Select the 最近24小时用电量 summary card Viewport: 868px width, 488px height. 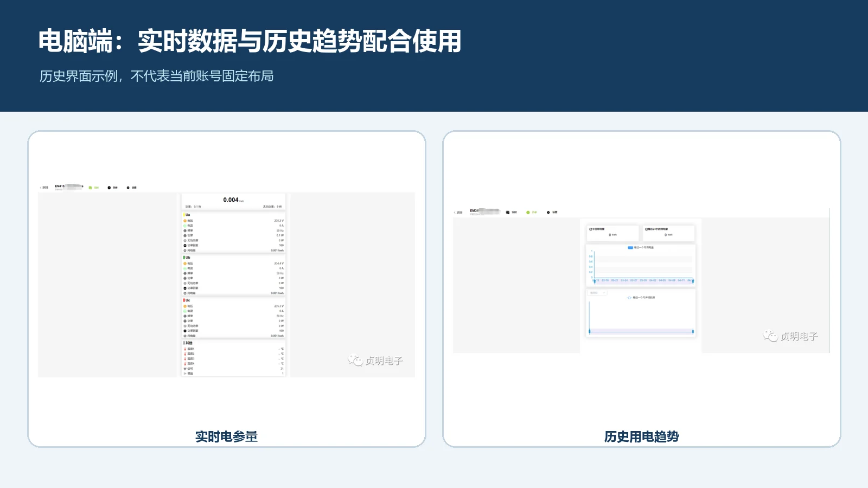click(x=668, y=233)
